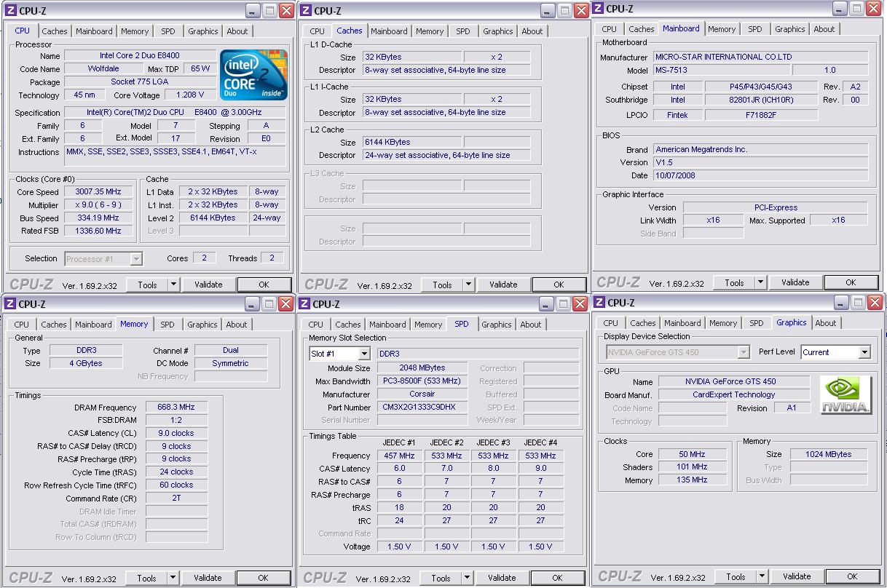This screenshot has height=588, width=887.
Task: Click OK in the L1 D-Cache window
Action: click(559, 285)
